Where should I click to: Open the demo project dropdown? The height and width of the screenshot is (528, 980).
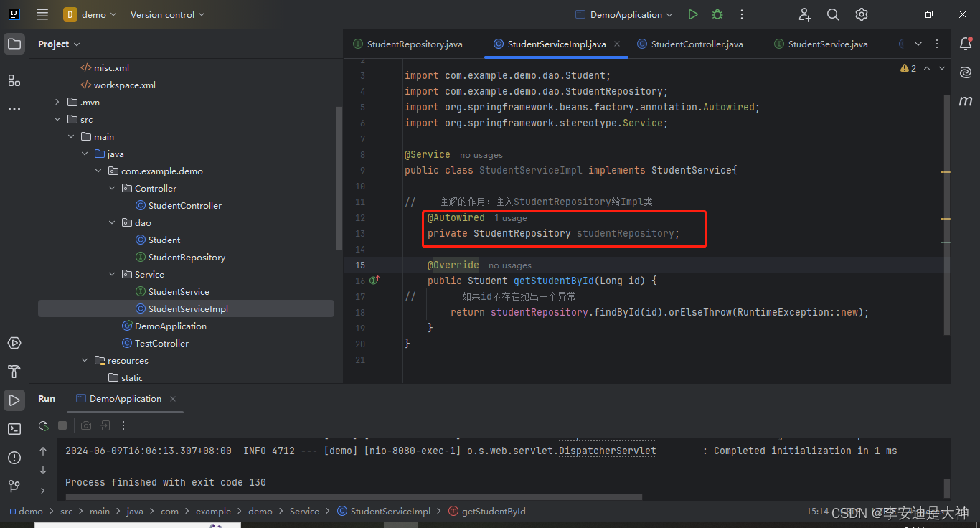90,14
